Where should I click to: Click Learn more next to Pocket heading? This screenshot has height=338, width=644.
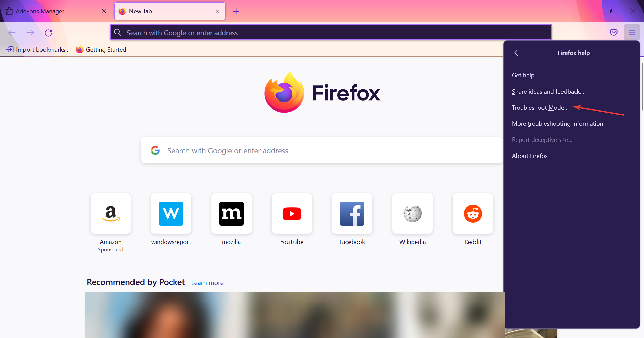tap(207, 283)
